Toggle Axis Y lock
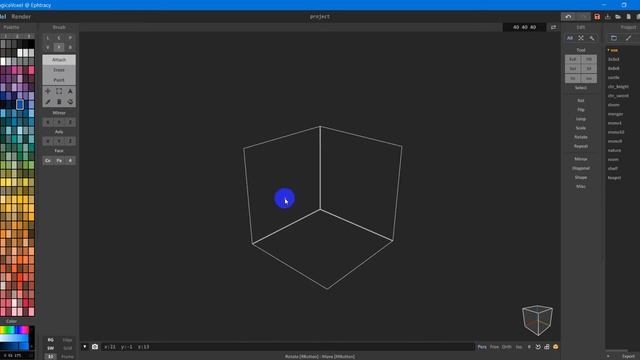This screenshot has height=360, width=640. point(59,141)
